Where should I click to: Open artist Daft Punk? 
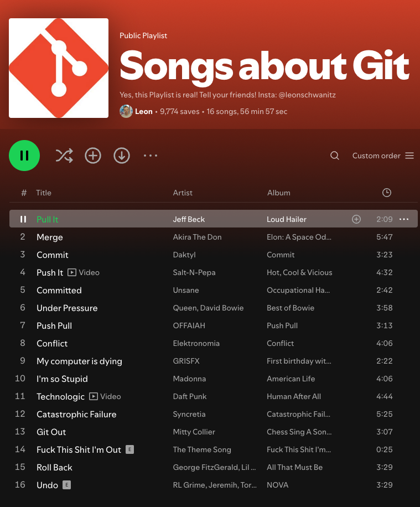pos(190,396)
